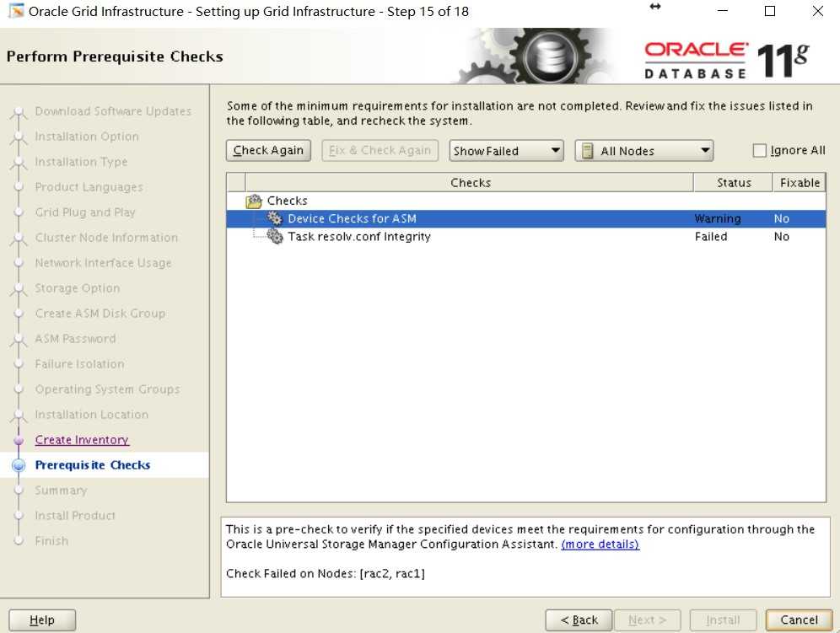The height and width of the screenshot is (633, 840).
Task: Click Fix & Check Again button
Action: pyautogui.click(x=380, y=151)
